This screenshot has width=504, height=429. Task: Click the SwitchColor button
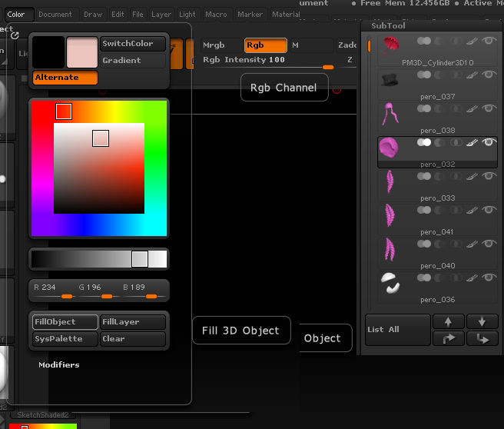[x=133, y=43]
